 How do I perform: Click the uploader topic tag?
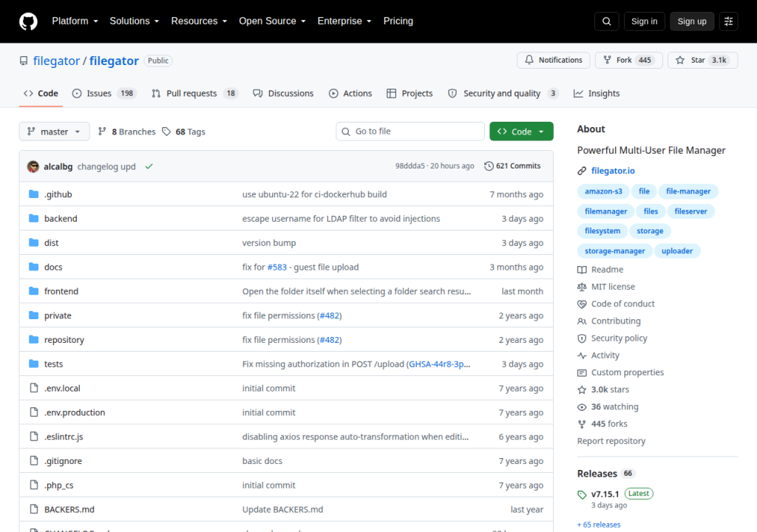(677, 251)
